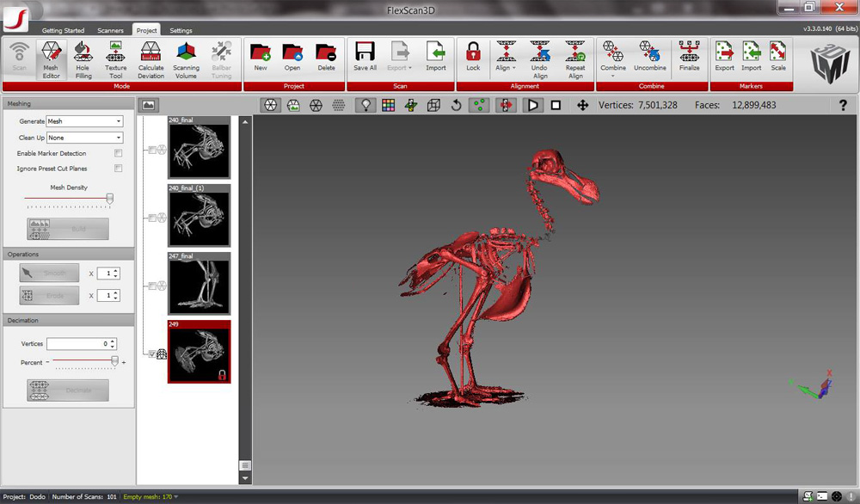
Task: Toggle the viewport lighting bulb
Action: pos(365,105)
